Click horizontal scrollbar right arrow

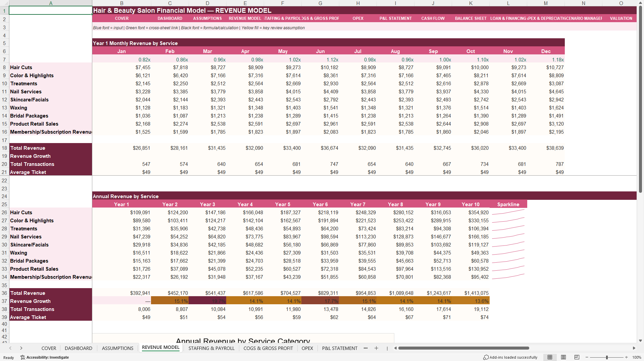(634, 348)
